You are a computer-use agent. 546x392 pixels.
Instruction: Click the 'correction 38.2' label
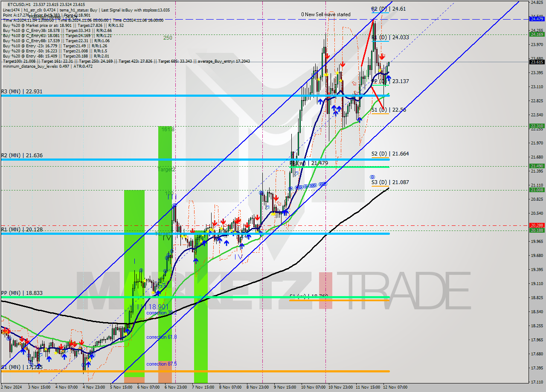pyautogui.click(x=162, y=313)
